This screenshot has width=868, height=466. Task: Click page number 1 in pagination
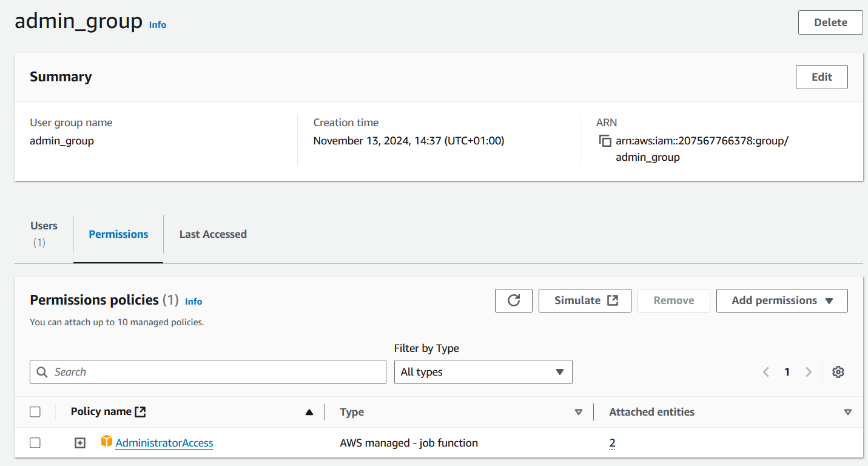[x=787, y=372]
